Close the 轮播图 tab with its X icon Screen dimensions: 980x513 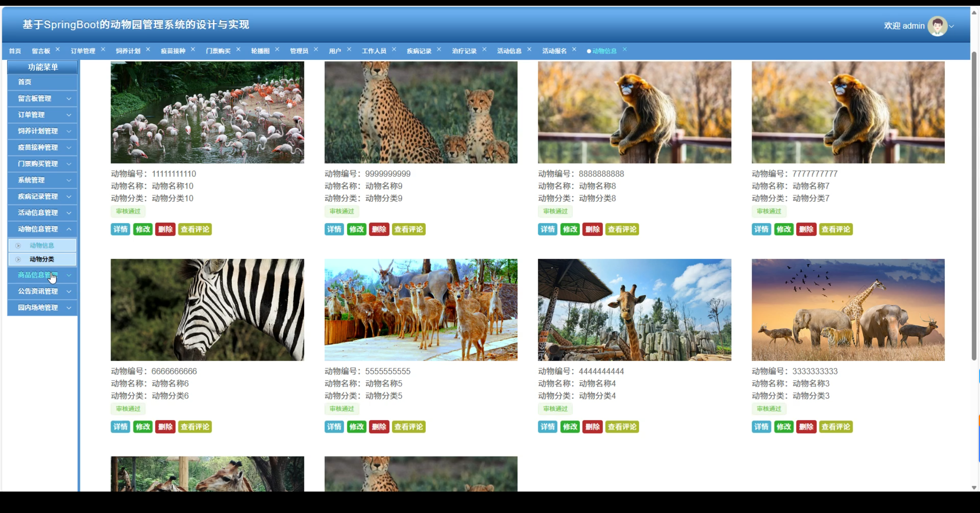click(277, 49)
